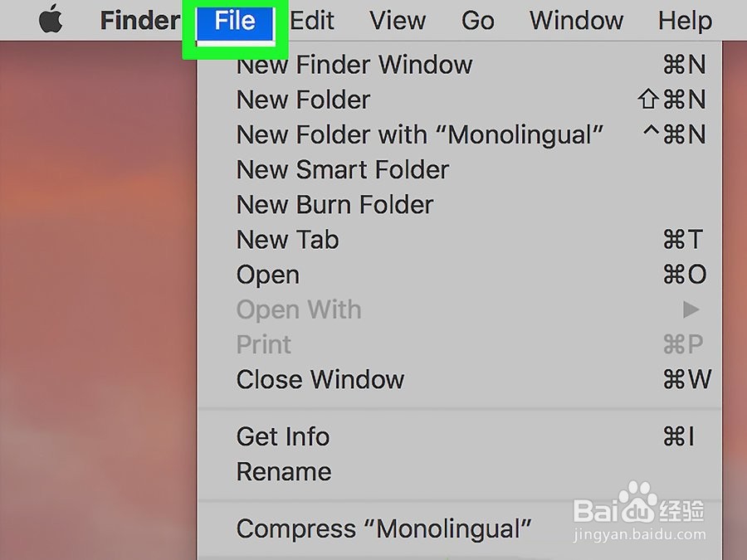This screenshot has width=747, height=560.
Task: Expand the Open With submenu arrow
Action: coord(691,309)
